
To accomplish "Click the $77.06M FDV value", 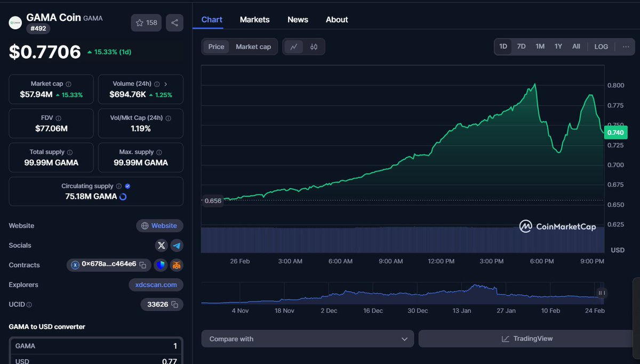I will pos(51,128).
